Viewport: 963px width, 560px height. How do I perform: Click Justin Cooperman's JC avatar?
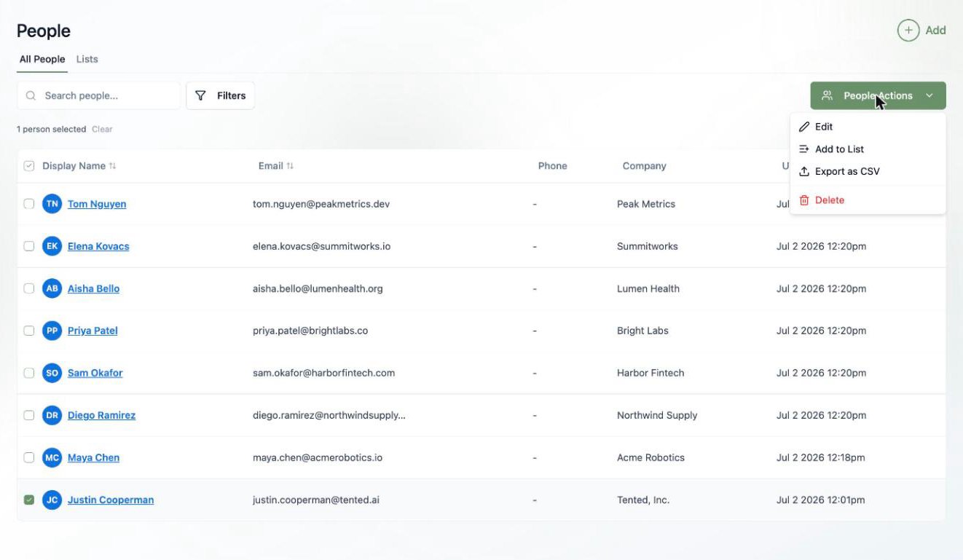click(52, 500)
